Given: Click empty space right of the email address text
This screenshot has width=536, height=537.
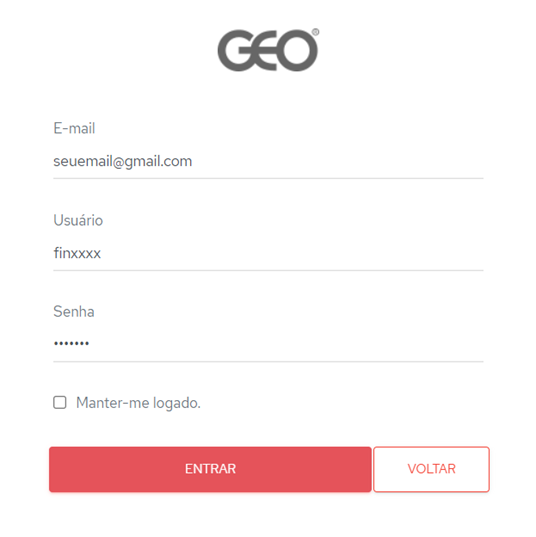Looking at the screenshot, I should 337,161.
